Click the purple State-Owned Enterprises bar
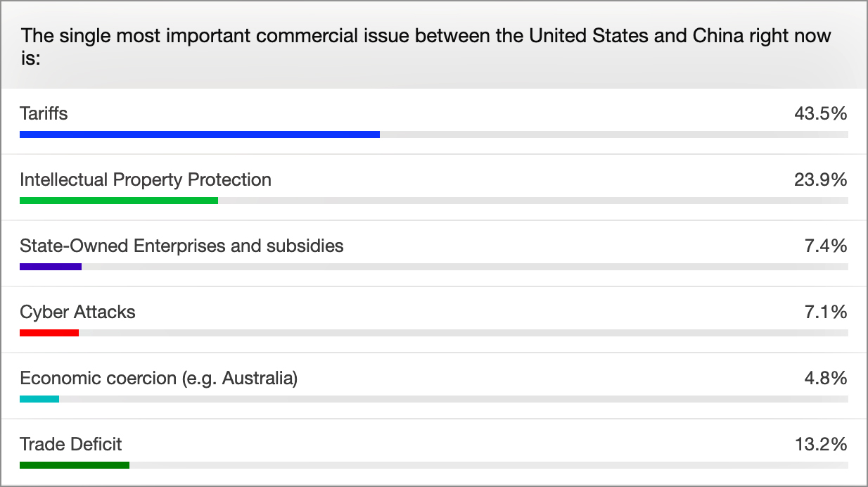 pos(51,267)
